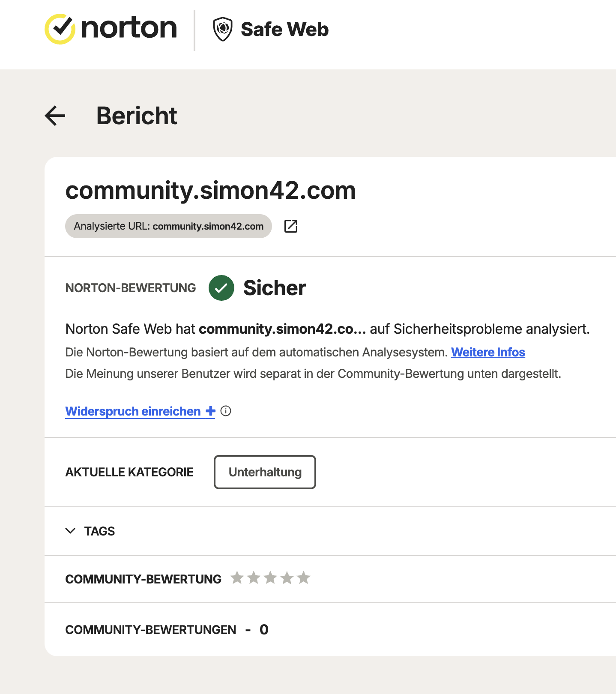Viewport: 616px width, 694px height.
Task: Rate one star in Community-Bewertung
Action: click(x=237, y=578)
